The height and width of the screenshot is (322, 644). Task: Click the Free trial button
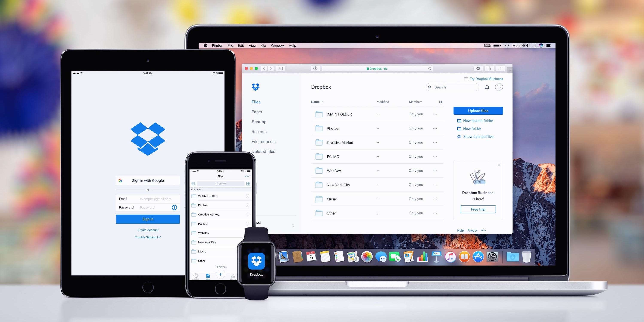pyautogui.click(x=478, y=209)
